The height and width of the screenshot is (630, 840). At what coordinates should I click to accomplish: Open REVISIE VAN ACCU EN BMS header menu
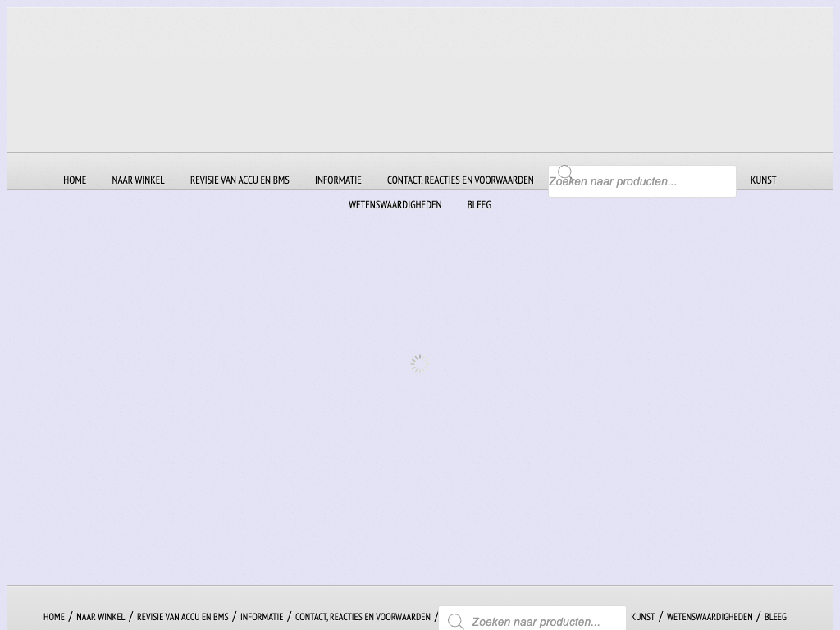tap(240, 180)
